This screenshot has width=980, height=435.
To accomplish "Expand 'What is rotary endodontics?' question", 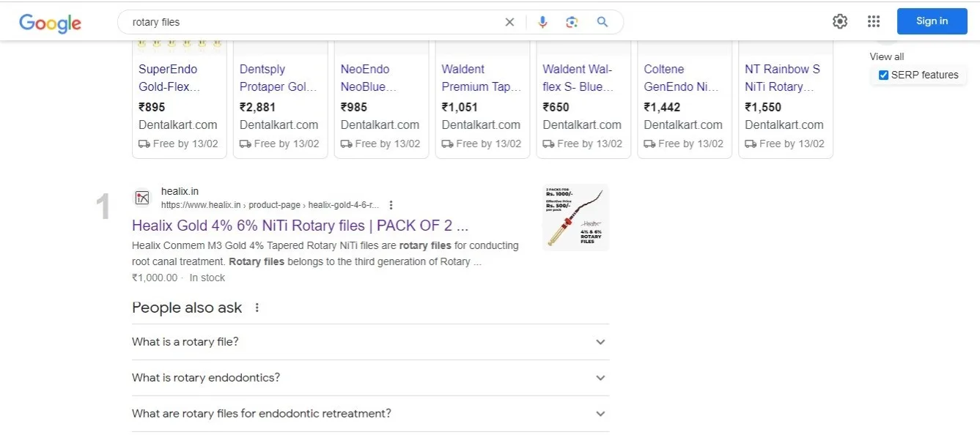I will point(370,378).
